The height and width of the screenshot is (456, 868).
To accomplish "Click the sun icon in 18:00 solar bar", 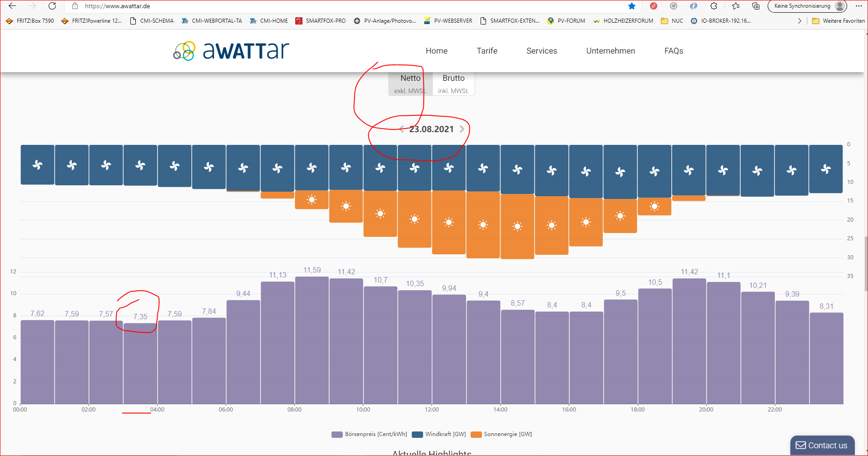I will click(655, 206).
